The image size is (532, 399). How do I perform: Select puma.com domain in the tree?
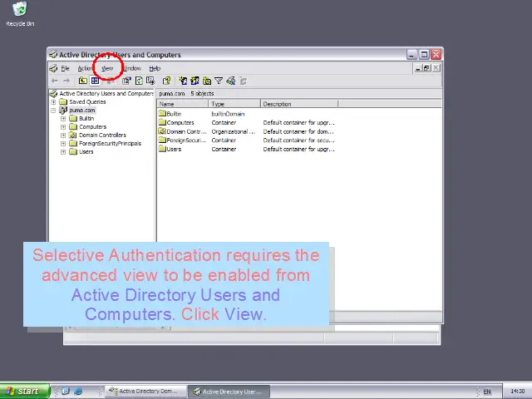coord(81,111)
